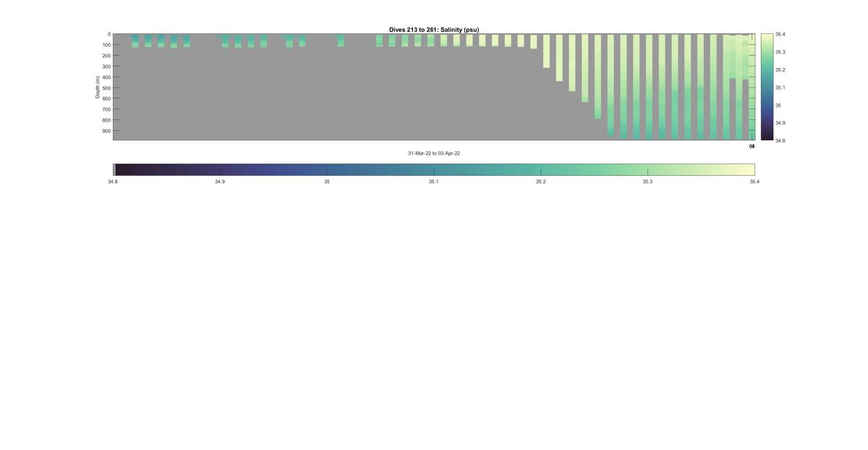Click '35.3' on the vertical colorbar
The width and height of the screenshot is (868, 450).
[780, 52]
